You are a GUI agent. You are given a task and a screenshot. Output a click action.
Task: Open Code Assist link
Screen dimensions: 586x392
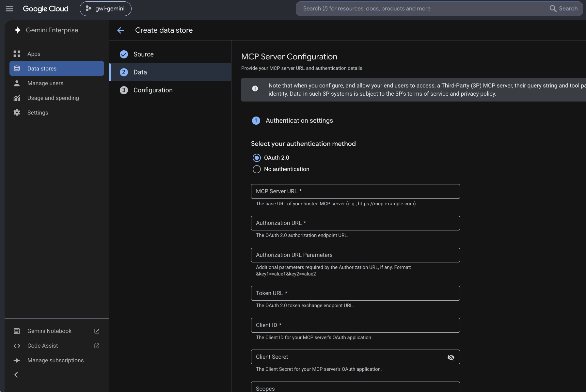point(57,346)
